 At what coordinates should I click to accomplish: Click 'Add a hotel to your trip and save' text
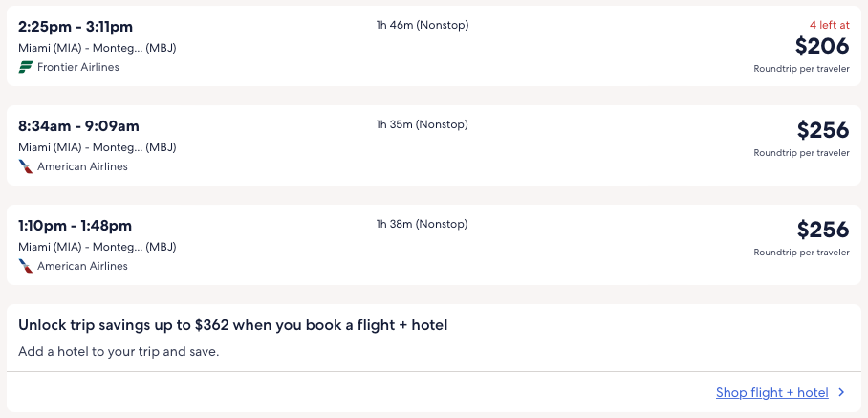point(119,351)
